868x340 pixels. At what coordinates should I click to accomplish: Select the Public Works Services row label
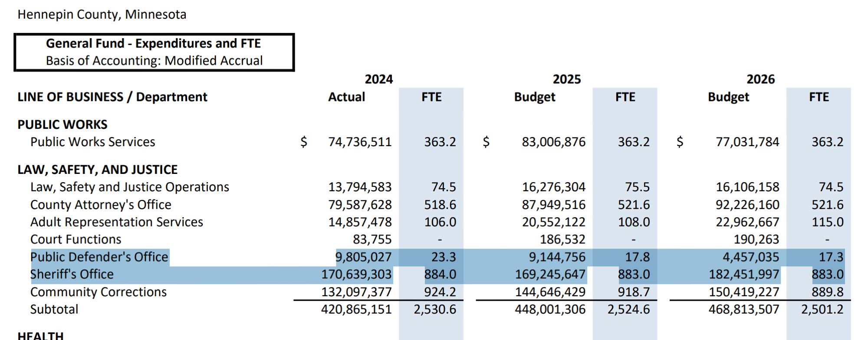92,142
